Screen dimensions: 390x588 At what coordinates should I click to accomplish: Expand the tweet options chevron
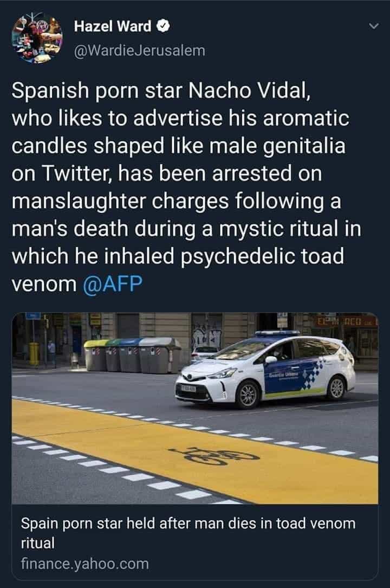point(374,26)
